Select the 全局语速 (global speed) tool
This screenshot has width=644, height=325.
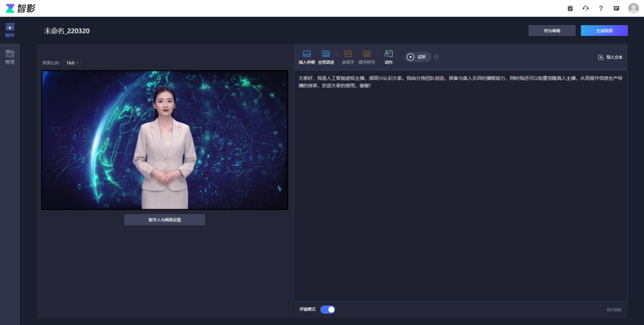pyautogui.click(x=326, y=54)
